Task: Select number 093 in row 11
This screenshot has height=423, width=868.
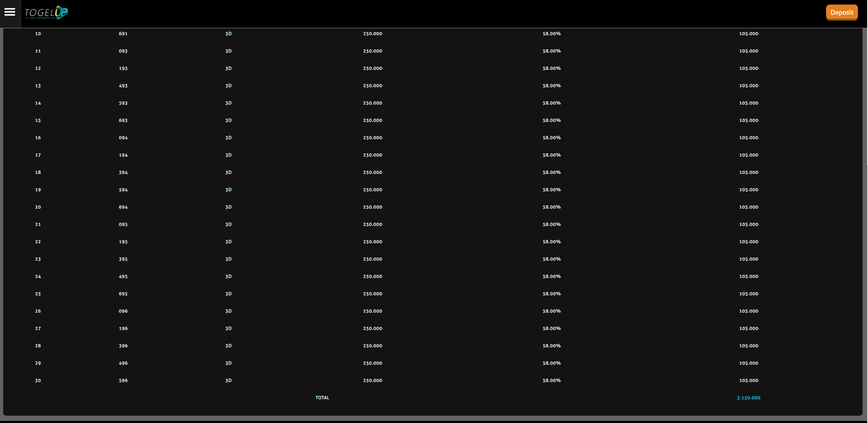Action: click(123, 51)
